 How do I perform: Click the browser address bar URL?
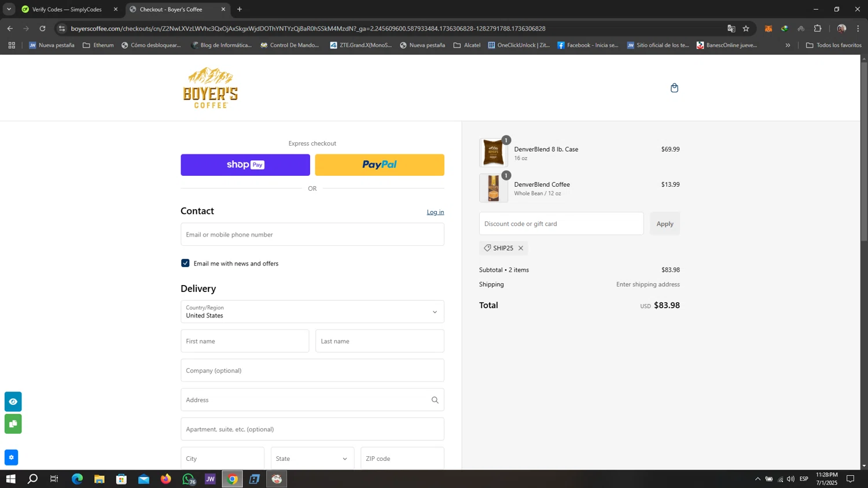pos(308,28)
